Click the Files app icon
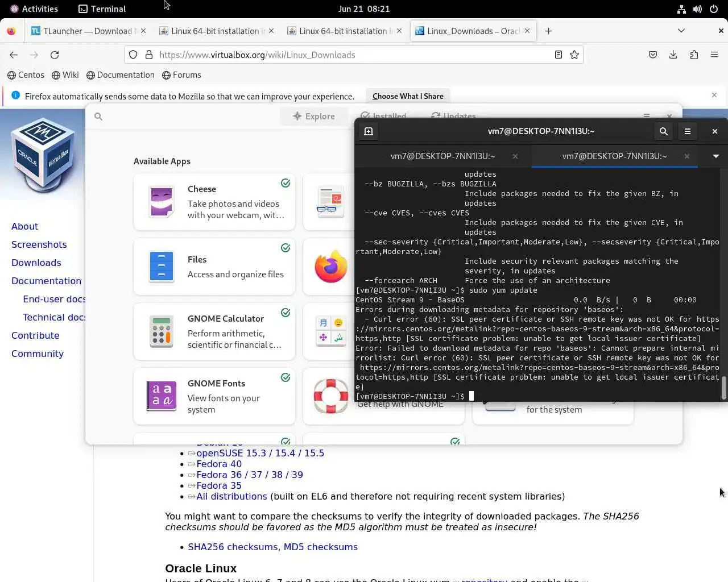 coord(162,267)
